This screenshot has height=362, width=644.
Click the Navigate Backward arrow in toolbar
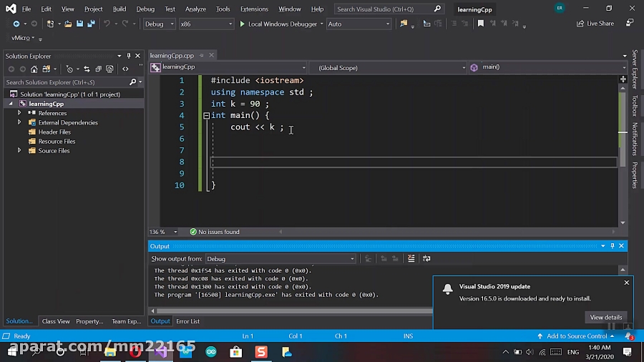[x=16, y=24]
